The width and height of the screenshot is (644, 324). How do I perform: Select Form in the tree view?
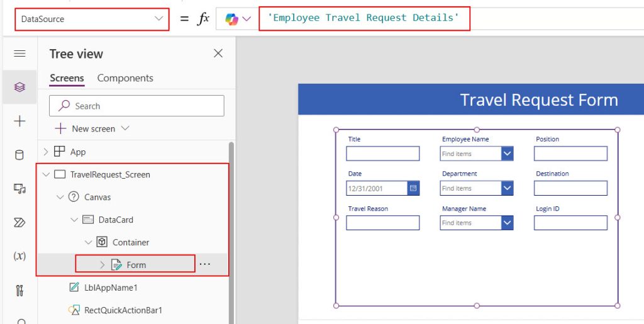[x=136, y=265]
